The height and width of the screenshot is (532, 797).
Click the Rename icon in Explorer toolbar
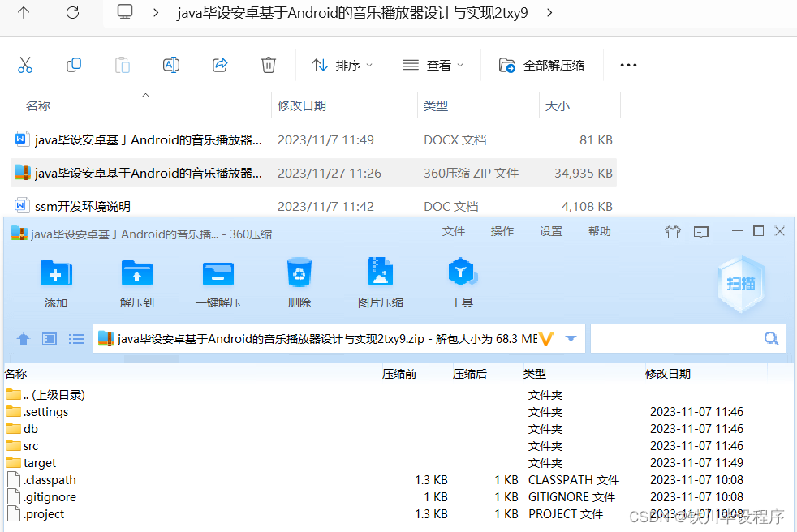(x=171, y=66)
